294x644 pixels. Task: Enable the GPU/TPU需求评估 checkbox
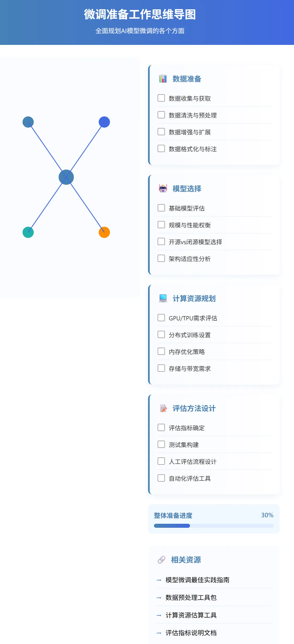coord(161,317)
